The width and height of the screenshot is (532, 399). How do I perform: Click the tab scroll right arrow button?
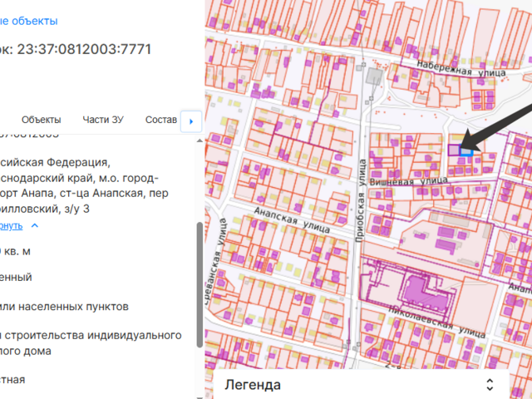[192, 121]
